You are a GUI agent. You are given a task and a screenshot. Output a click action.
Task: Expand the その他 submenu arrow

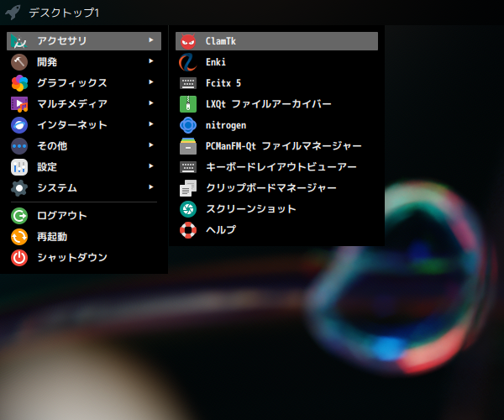[x=151, y=145]
